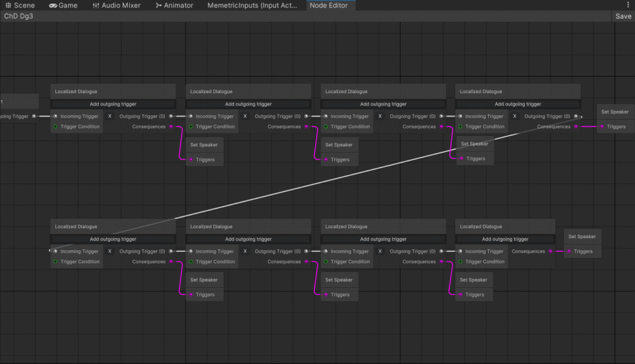
Task: Toggle the Trigger Condition pin on the bottom-left node
Action: point(55,261)
